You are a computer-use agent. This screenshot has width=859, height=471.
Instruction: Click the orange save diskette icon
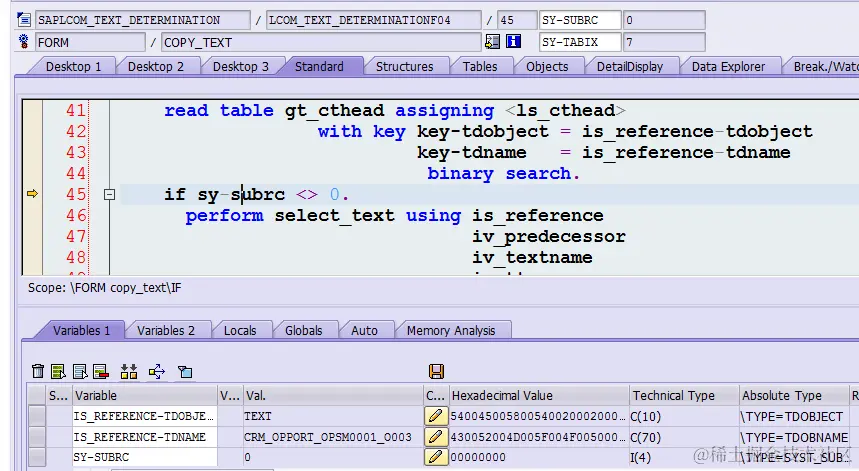click(436, 371)
